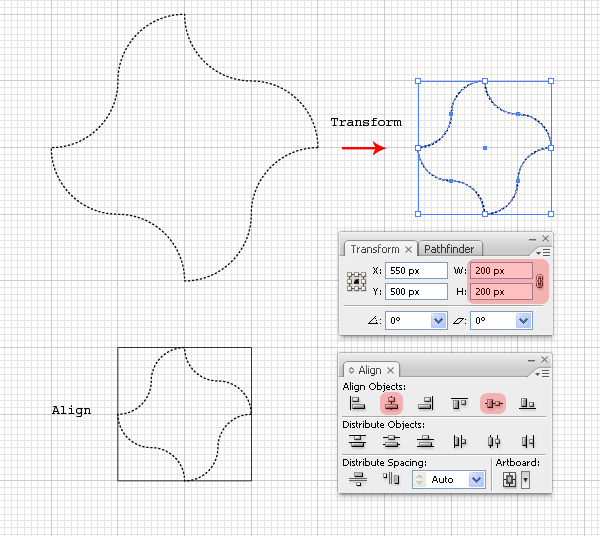Select the Horizontal Align Right icon

click(x=425, y=403)
